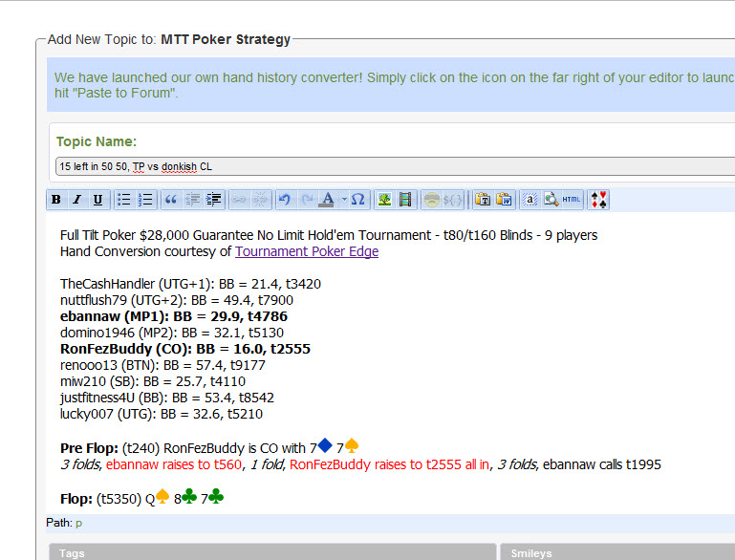Click the 'Full Tilt Poker $28,000 Guarantee' line
735x560 pixels.
point(329,235)
